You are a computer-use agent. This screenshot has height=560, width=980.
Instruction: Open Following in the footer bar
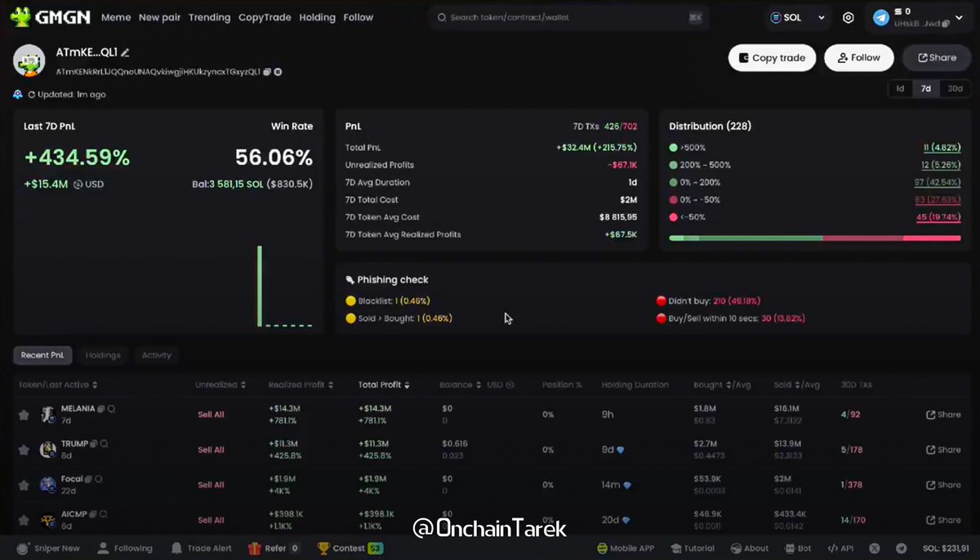[125, 549]
